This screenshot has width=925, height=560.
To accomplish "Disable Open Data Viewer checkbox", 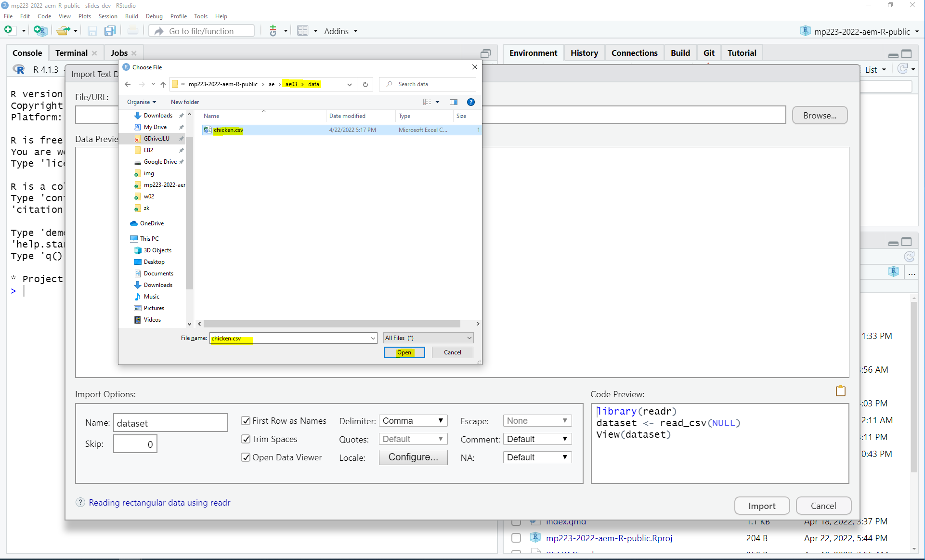I will pos(246,457).
